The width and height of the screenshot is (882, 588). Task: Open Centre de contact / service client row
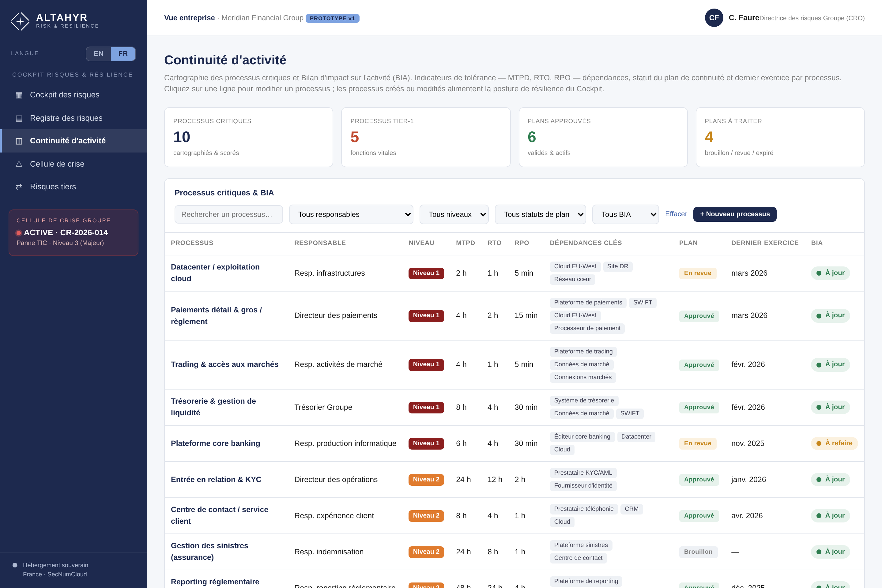pos(514,516)
